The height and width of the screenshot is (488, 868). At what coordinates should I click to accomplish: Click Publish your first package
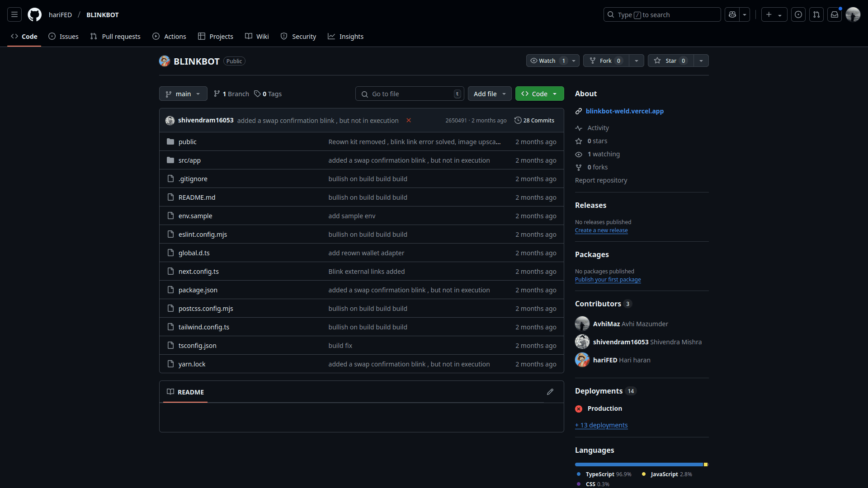pyautogui.click(x=608, y=279)
